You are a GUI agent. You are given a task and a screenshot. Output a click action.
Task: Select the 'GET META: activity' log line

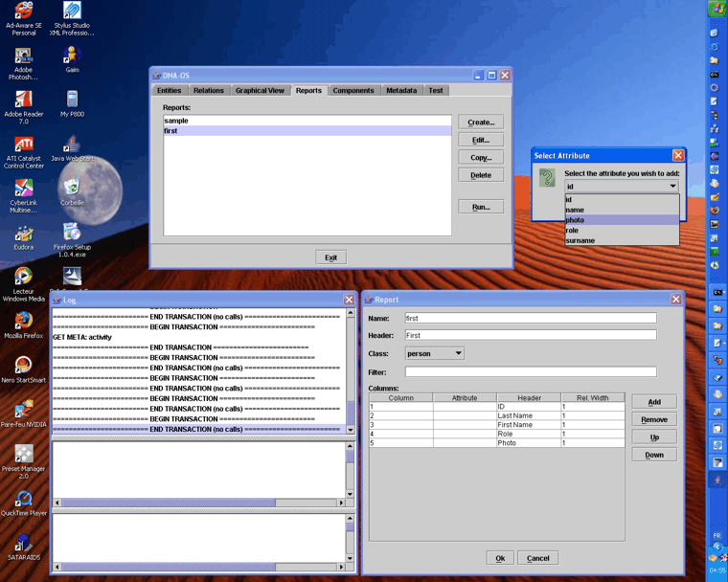click(199, 337)
